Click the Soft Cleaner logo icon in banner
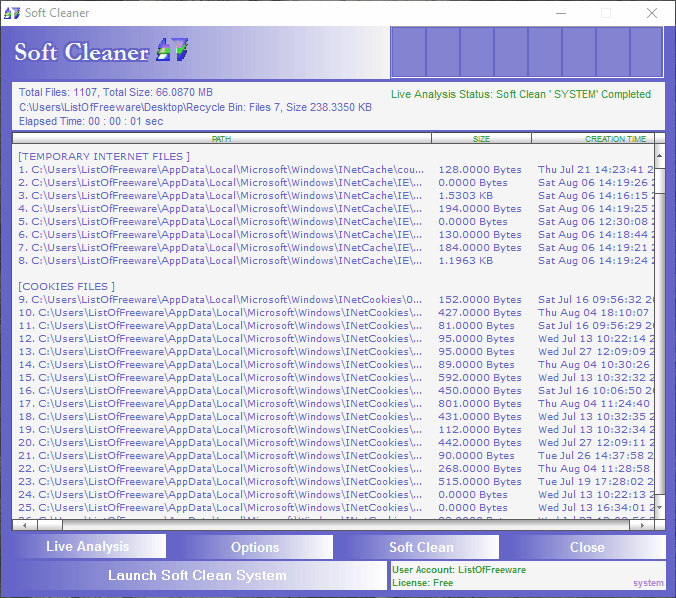Image resolution: width=676 pixels, height=598 pixels. (172, 49)
